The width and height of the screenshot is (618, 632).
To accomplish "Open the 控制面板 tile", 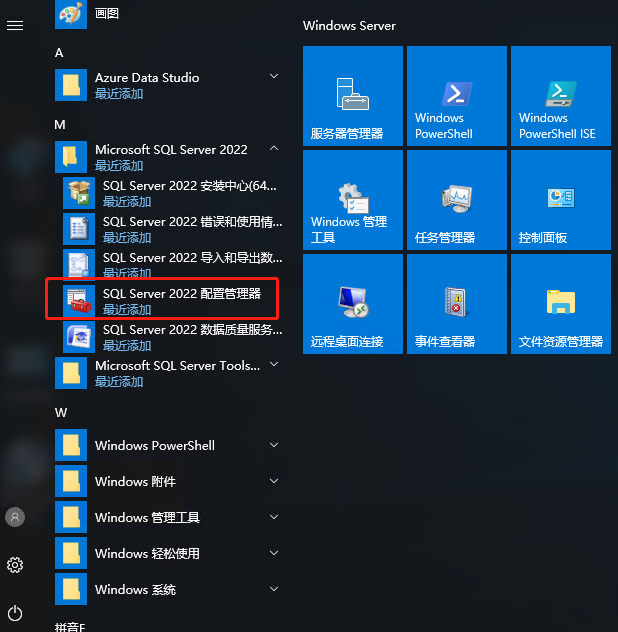I will 561,200.
